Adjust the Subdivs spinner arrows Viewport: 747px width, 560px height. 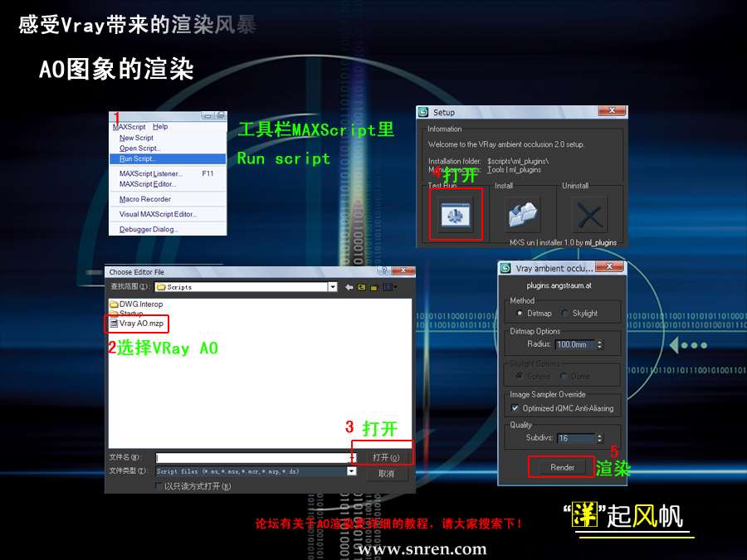(x=600, y=438)
